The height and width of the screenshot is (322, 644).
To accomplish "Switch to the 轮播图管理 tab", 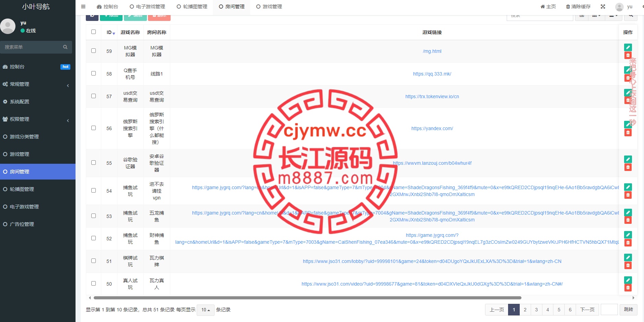I will pyautogui.click(x=192, y=7).
